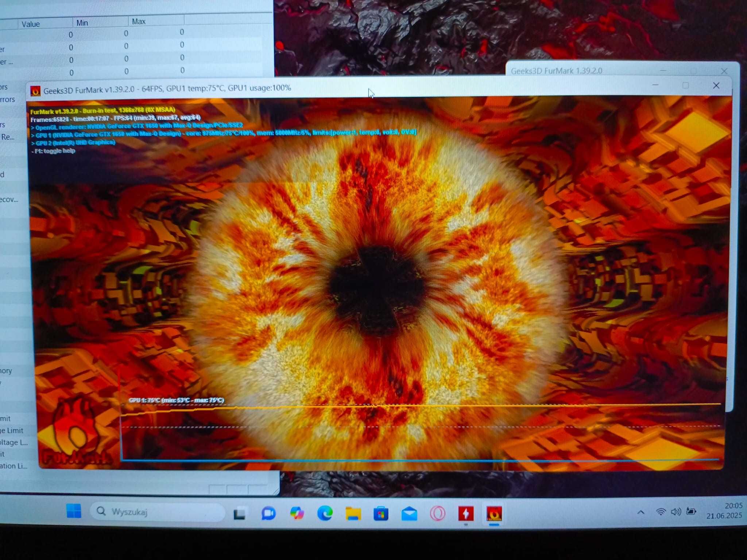Launch Microsoft Edge from the taskbar

[x=325, y=513]
